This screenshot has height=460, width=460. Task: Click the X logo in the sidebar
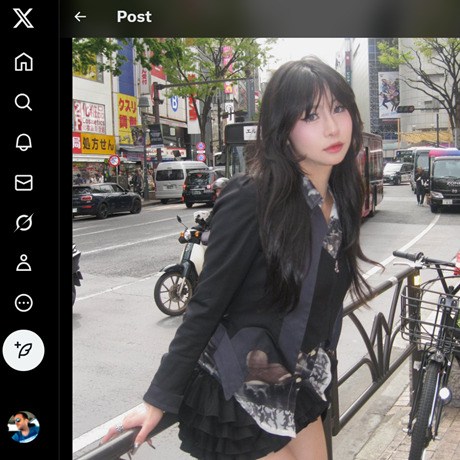23,18
